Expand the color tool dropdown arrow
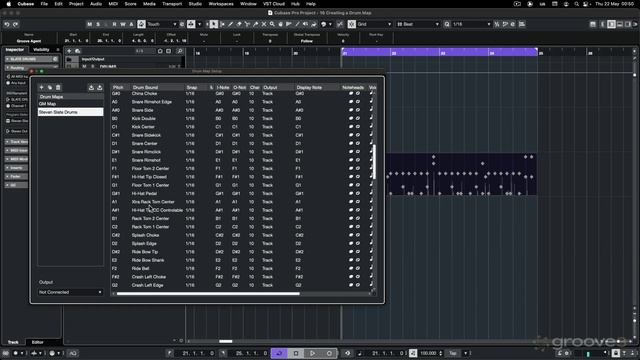 coord(330,24)
